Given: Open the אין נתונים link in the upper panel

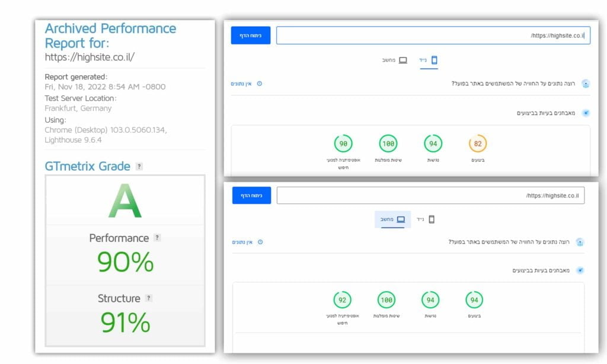Looking at the screenshot, I should tap(246, 84).
